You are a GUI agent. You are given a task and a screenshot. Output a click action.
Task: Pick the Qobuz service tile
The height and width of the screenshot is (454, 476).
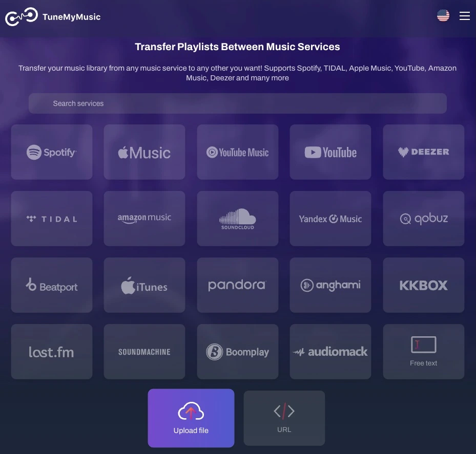424,219
